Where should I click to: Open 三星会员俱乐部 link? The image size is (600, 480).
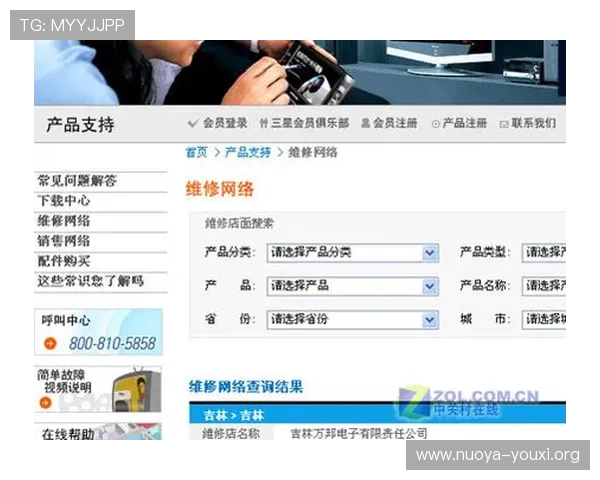(x=310, y=123)
